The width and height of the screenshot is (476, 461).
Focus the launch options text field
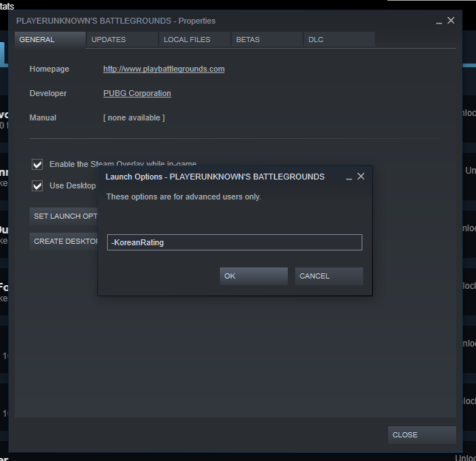click(x=235, y=242)
